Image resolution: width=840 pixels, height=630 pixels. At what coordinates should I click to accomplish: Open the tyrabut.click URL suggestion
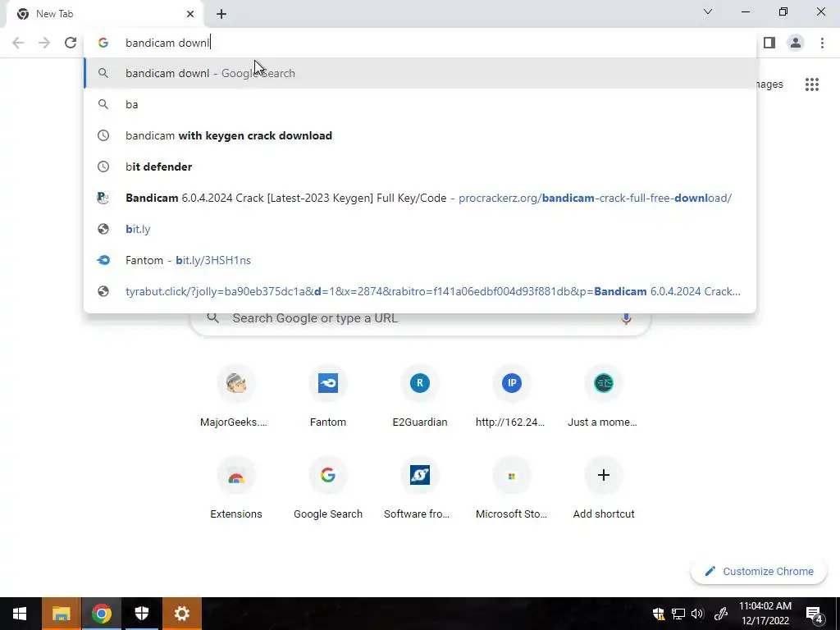coord(420,291)
